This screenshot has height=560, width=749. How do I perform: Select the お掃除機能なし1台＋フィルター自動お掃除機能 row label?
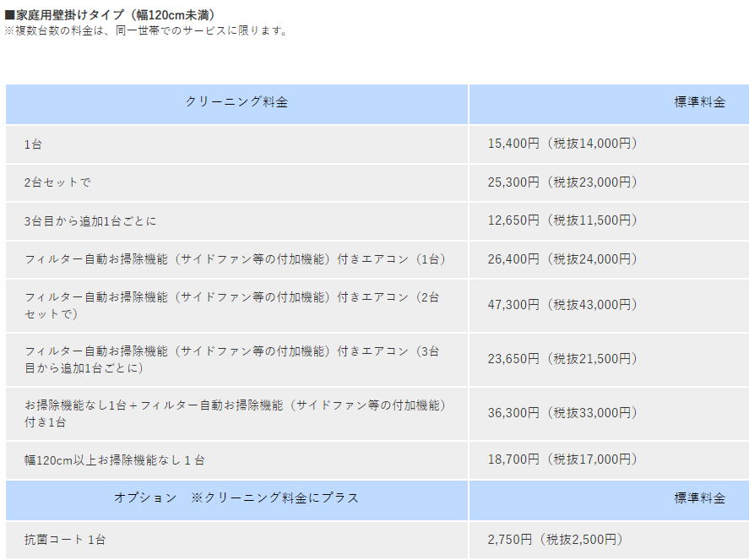tap(235, 413)
